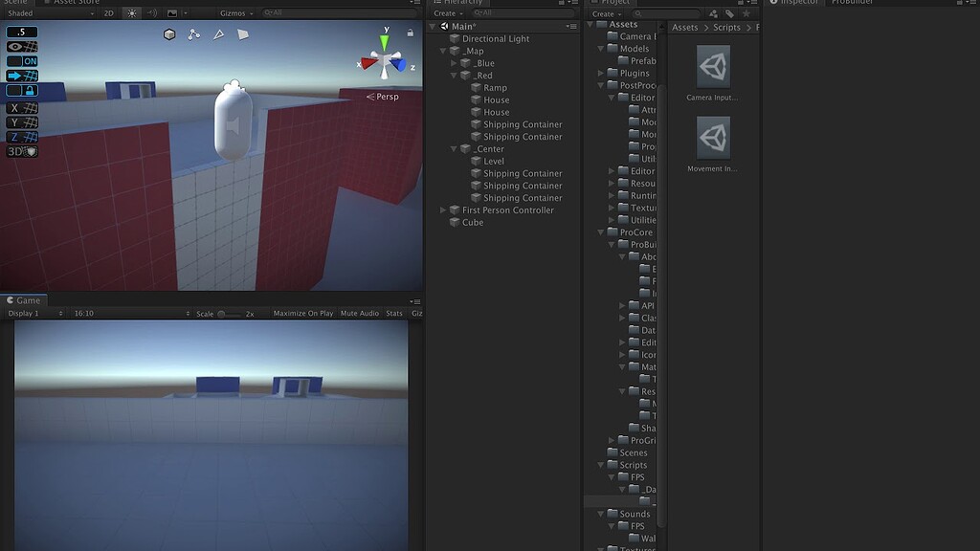The image size is (980, 551).
Task: Open the Shaded draw mode dropdown
Action: [19, 13]
